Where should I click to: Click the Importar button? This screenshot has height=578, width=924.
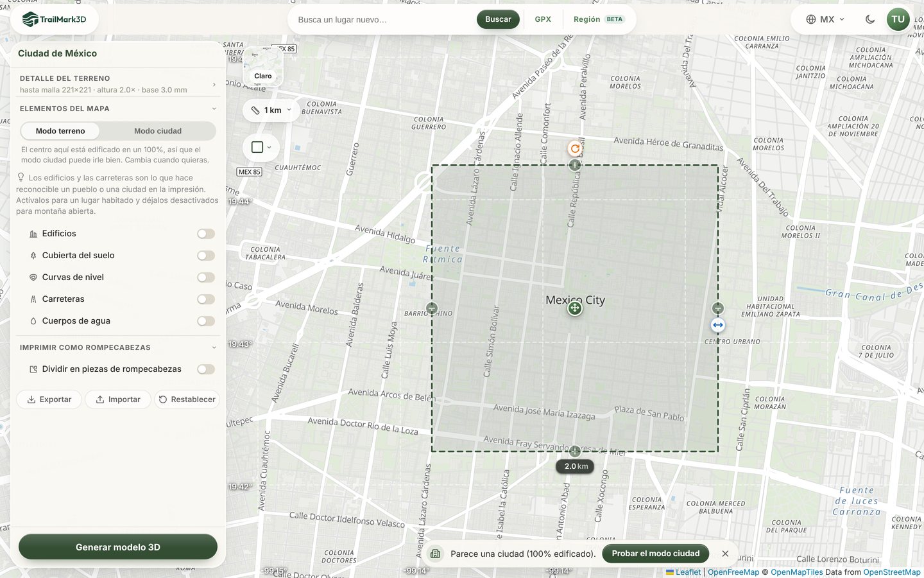118,399
